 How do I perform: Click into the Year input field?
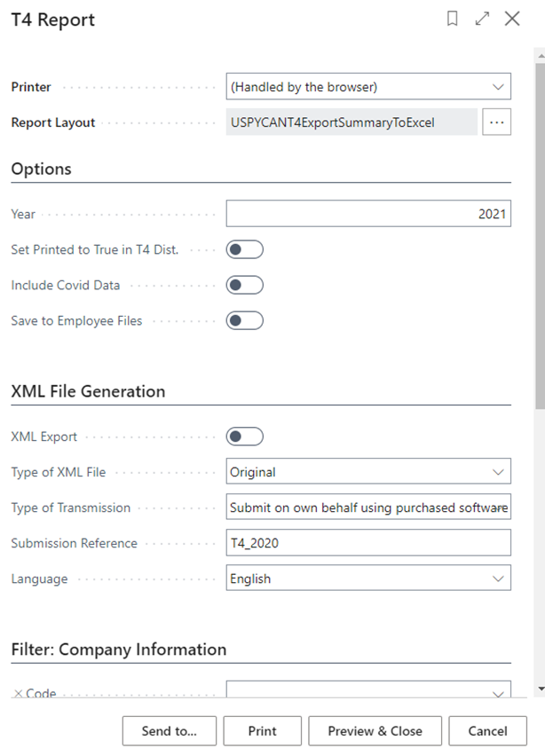click(368, 214)
